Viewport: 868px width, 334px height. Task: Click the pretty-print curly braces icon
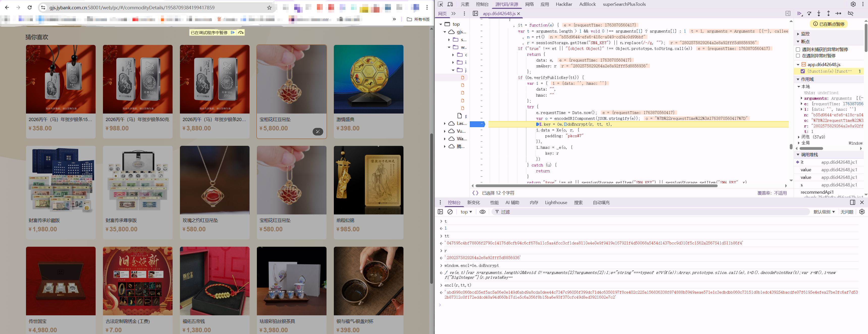475,193
